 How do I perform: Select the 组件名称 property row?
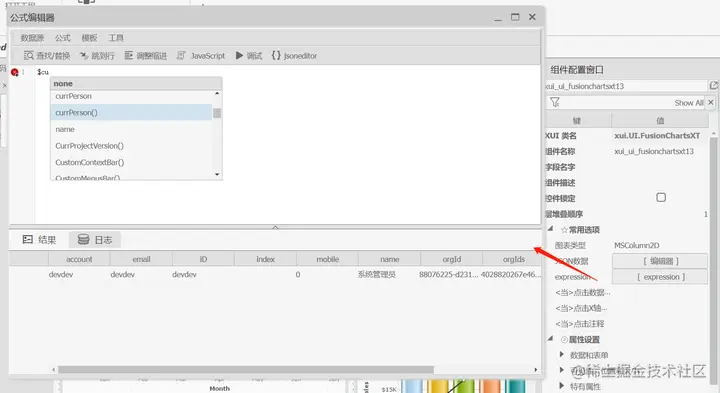[x=627, y=152]
